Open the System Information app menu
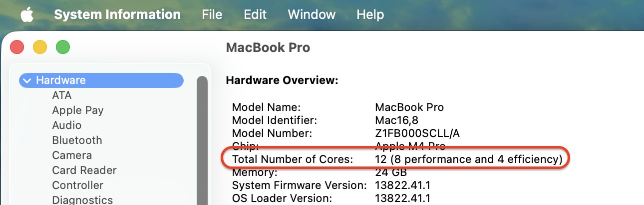 [117, 14]
